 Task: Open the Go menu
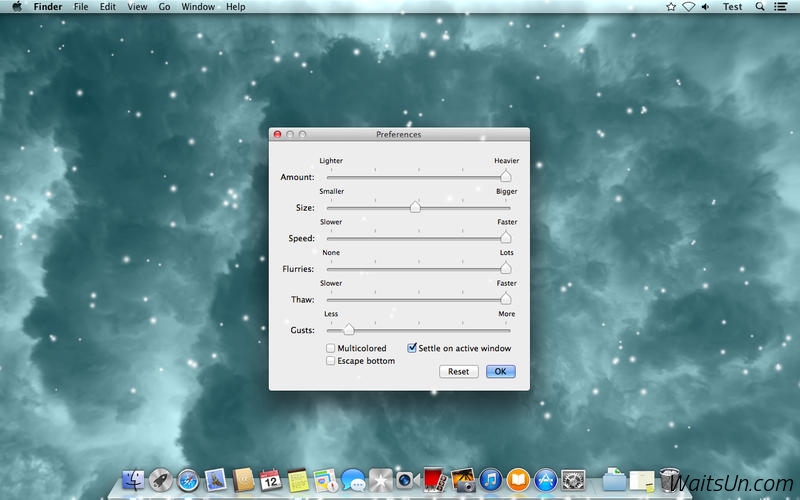(x=164, y=7)
